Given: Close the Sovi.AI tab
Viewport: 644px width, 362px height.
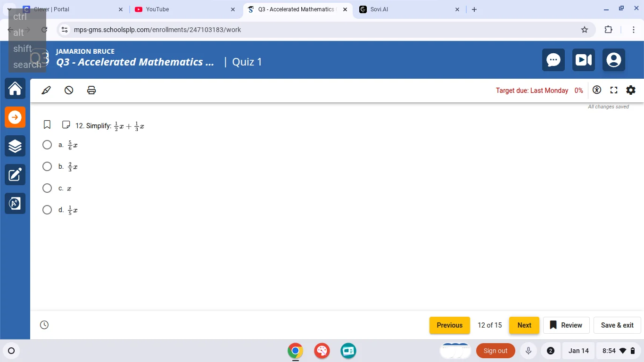Looking at the screenshot, I should [x=457, y=9].
